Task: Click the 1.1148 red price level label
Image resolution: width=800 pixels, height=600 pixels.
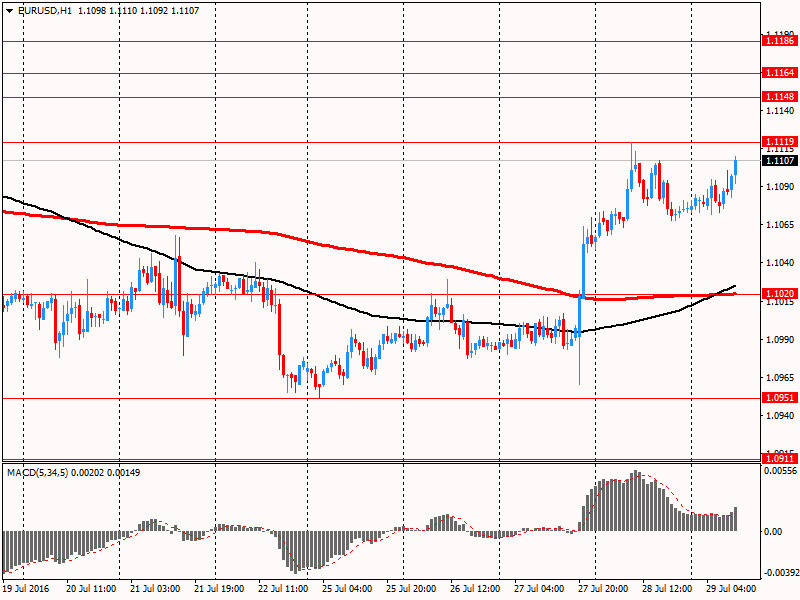Action: click(x=779, y=97)
